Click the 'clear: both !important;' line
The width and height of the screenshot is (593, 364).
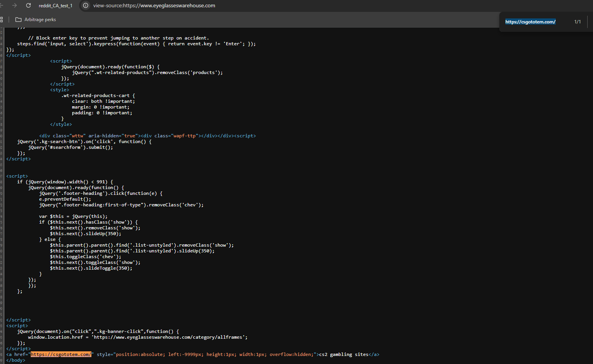click(103, 101)
